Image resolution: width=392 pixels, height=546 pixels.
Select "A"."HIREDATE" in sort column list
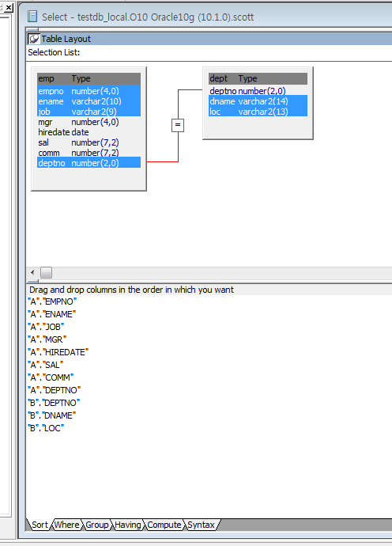pyautogui.click(x=58, y=352)
